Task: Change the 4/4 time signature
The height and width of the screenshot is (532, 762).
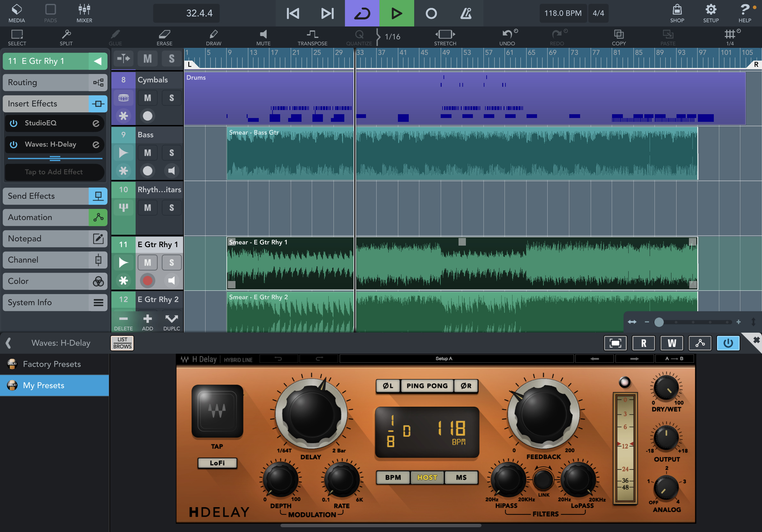Action: click(x=598, y=13)
